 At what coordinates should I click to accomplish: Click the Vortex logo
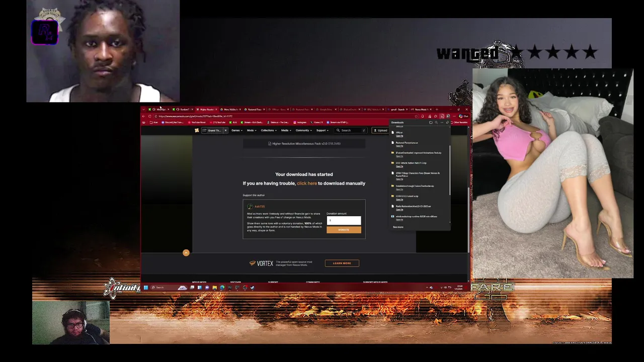click(261, 263)
